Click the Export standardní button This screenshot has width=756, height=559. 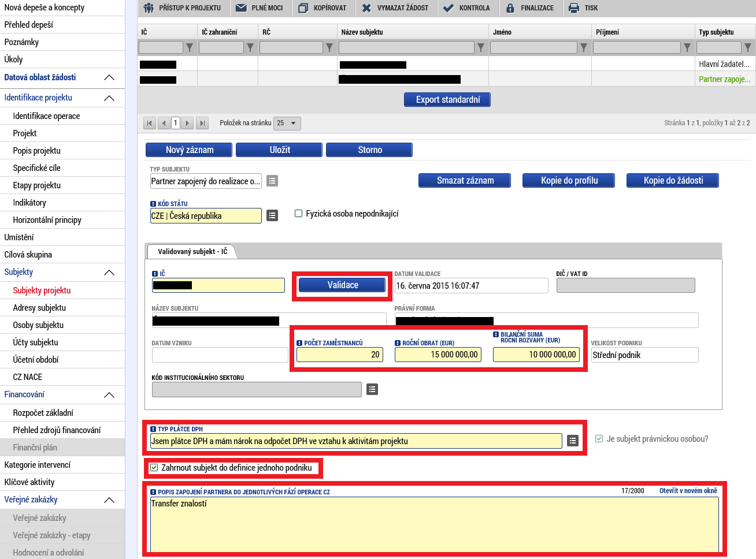point(448,100)
